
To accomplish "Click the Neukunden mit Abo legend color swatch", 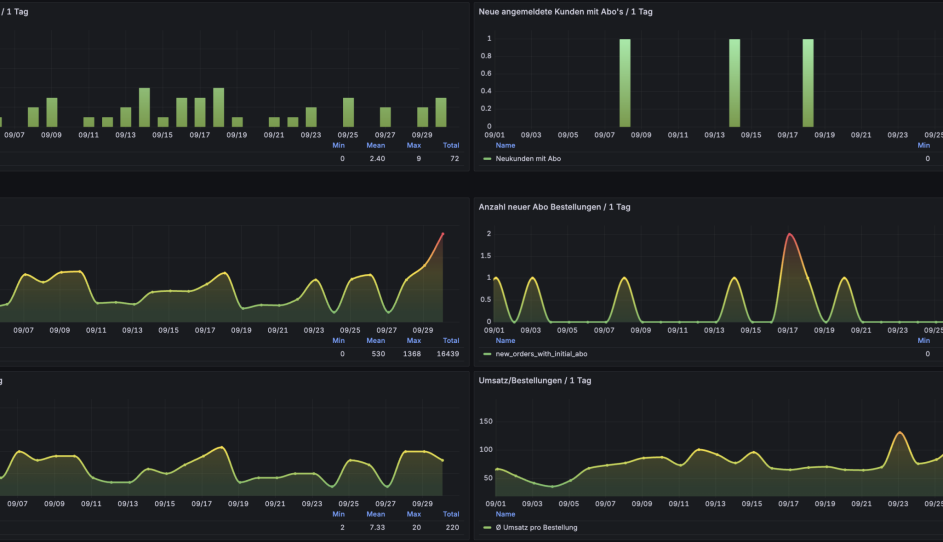I will tap(487, 158).
